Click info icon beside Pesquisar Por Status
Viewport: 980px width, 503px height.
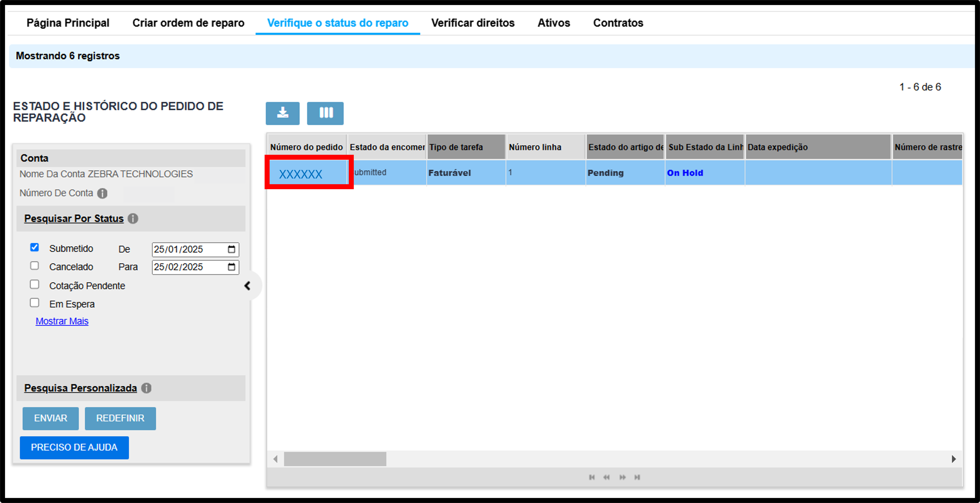[x=133, y=219]
